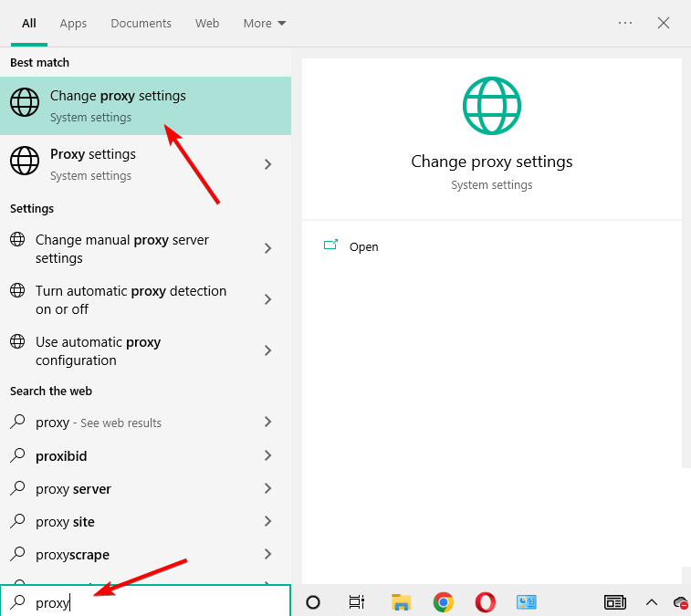The image size is (691, 616).
Task: Click Open in the preview pane
Action: point(363,246)
